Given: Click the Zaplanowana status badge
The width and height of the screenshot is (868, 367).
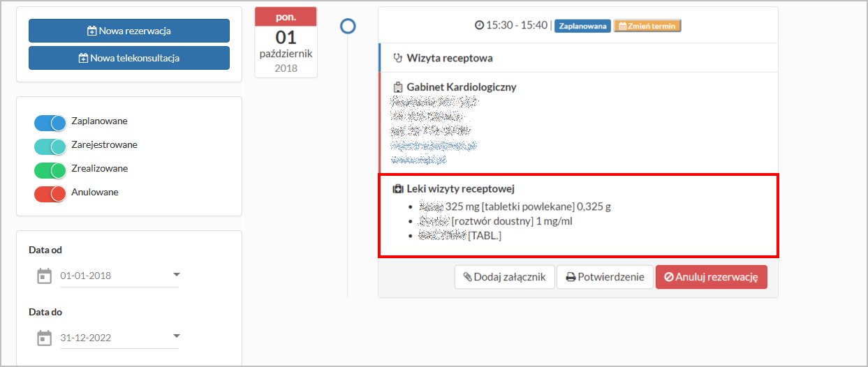Looking at the screenshot, I should point(583,26).
